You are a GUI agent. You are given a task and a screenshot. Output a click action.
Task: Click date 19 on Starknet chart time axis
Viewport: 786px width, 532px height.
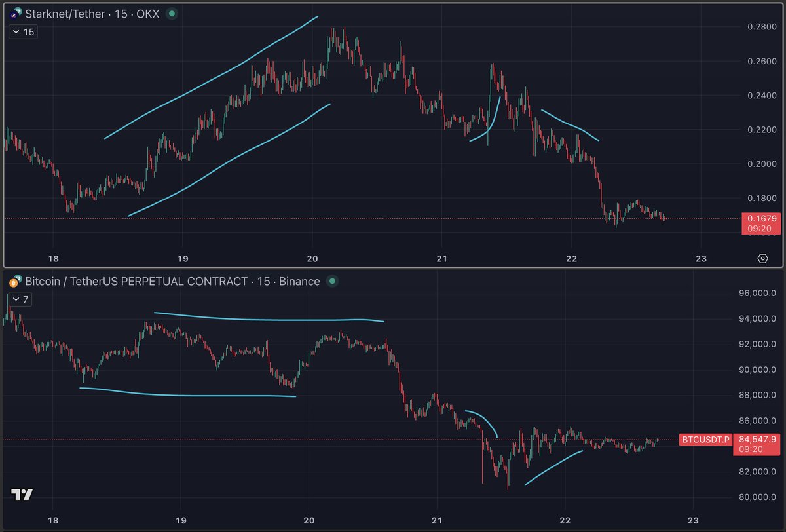[x=182, y=258]
